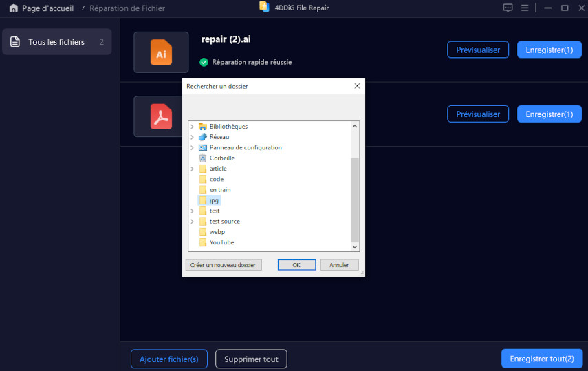Click the Réseau network icon
Image resolution: width=588 pixels, height=371 pixels.
[x=203, y=137]
